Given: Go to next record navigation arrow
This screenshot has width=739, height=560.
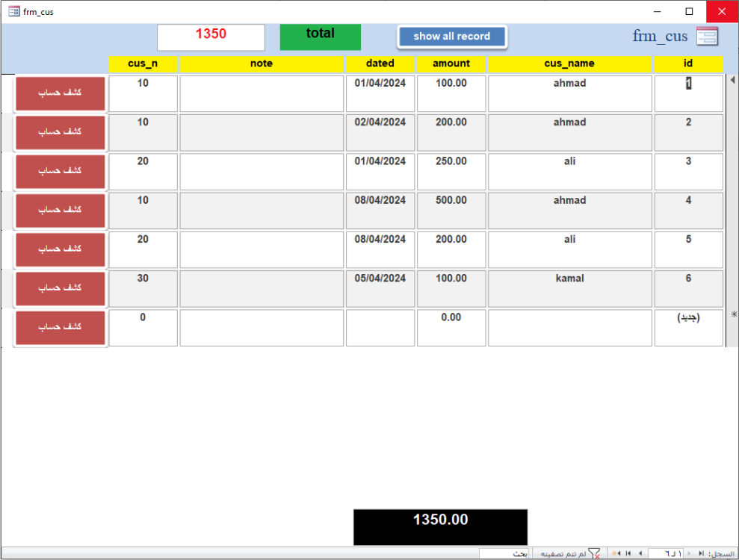Looking at the screenshot, I should click(640, 553).
